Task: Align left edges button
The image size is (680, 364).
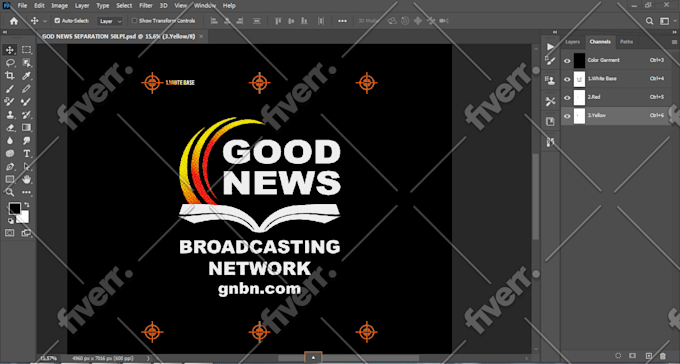Action: [x=213, y=21]
